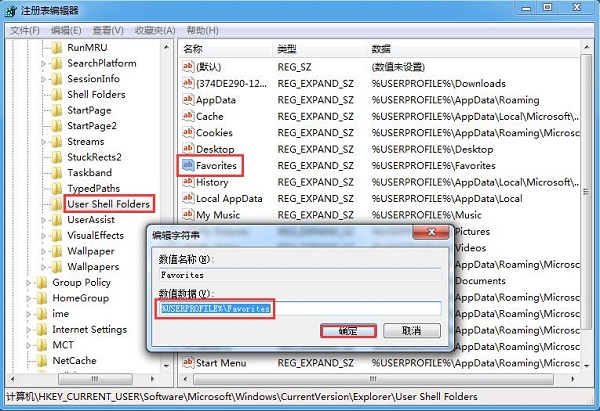Click the Start Menu value icon
Viewport: 600px width, 411px height.
[x=187, y=362]
